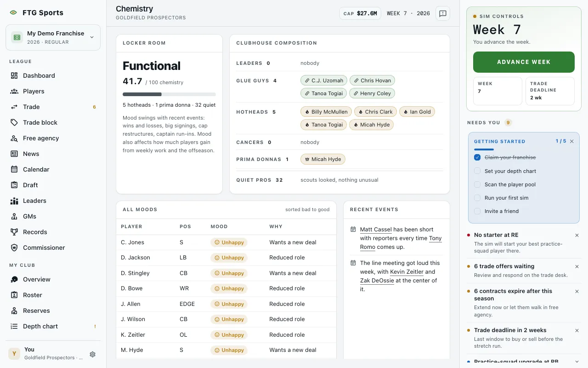Open the Roster icon in sidebar

click(14, 295)
